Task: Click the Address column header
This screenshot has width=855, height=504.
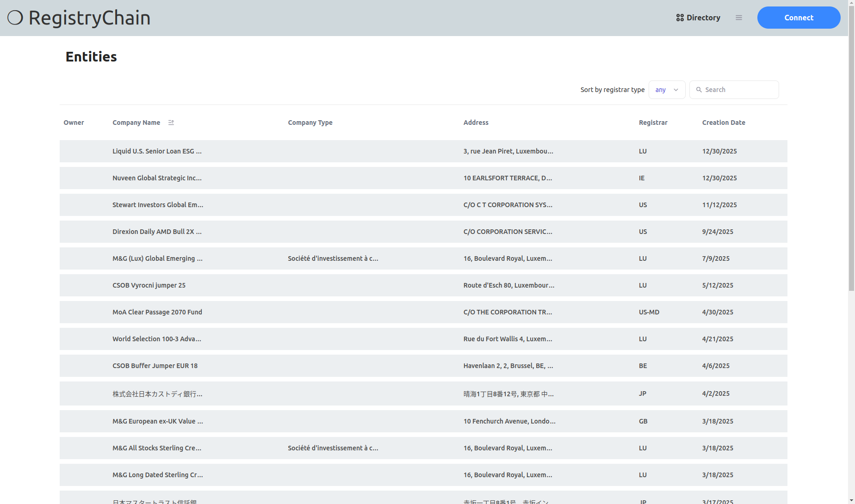Action: (476, 123)
